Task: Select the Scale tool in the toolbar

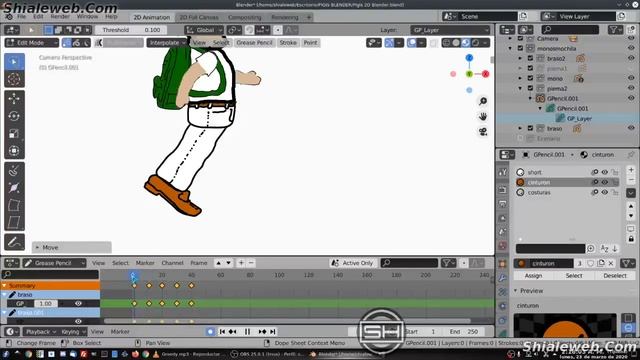Action: (14, 134)
